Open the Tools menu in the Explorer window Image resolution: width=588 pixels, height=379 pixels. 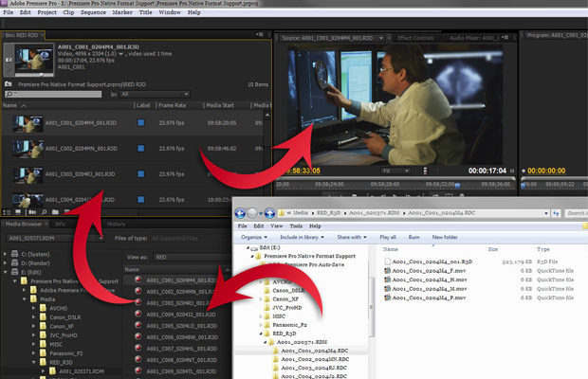pyautogui.click(x=296, y=226)
